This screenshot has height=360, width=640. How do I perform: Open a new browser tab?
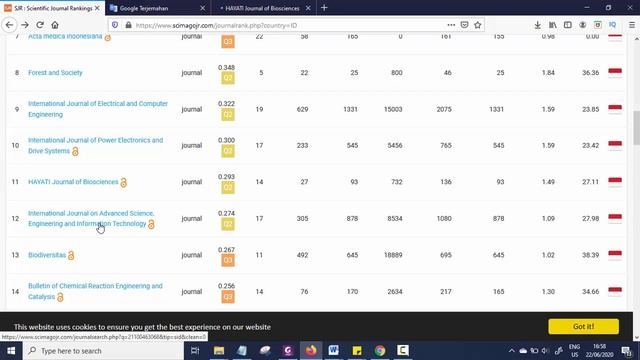pyautogui.click(x=324, y=8)
